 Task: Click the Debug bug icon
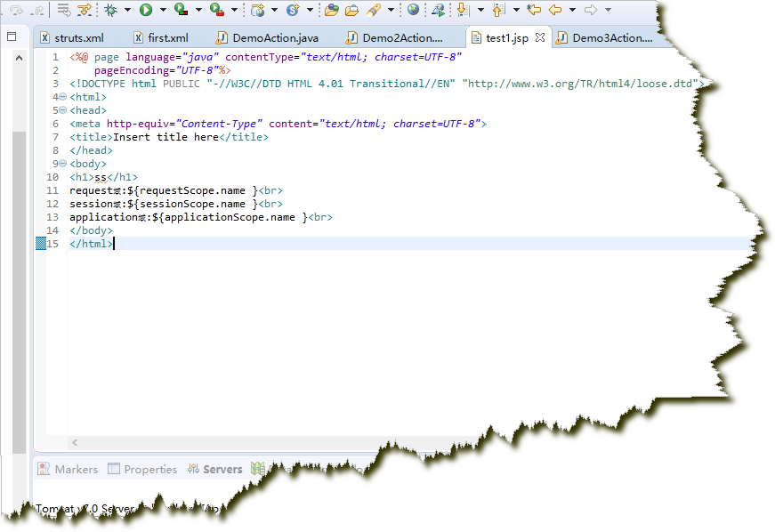coord(109,11)
